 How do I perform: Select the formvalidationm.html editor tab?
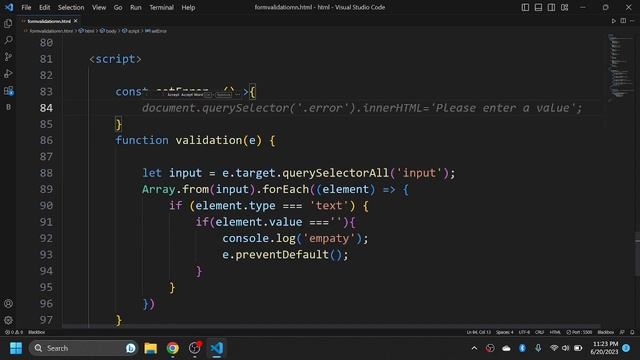point(49,21)
